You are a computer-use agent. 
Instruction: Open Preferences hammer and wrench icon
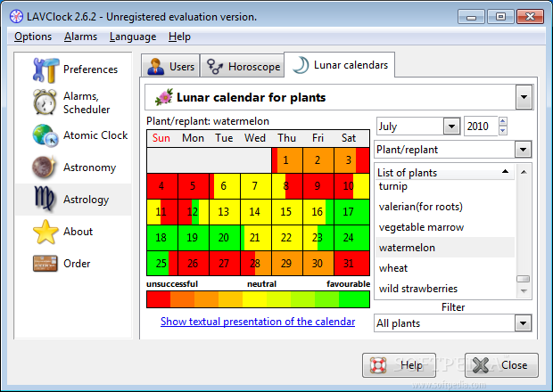45,69
